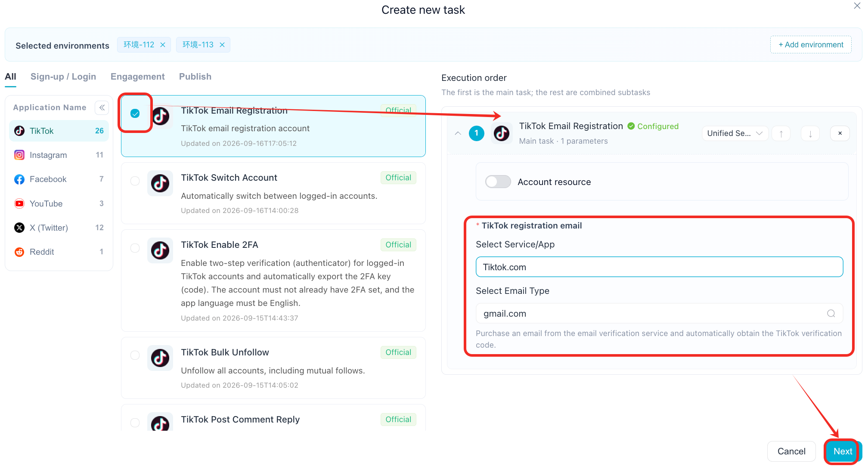This screenshot has width=868, height=469.
Task: Click the search icon in email type field
Action: pos(831,314)
